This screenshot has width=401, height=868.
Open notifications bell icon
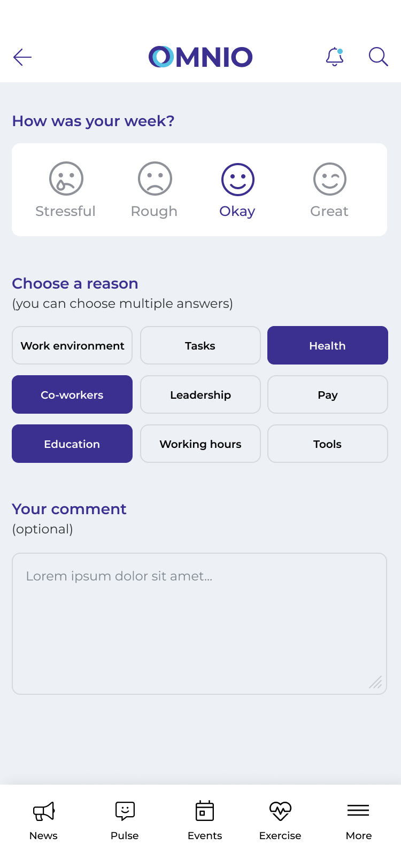(x=335, y=57)
